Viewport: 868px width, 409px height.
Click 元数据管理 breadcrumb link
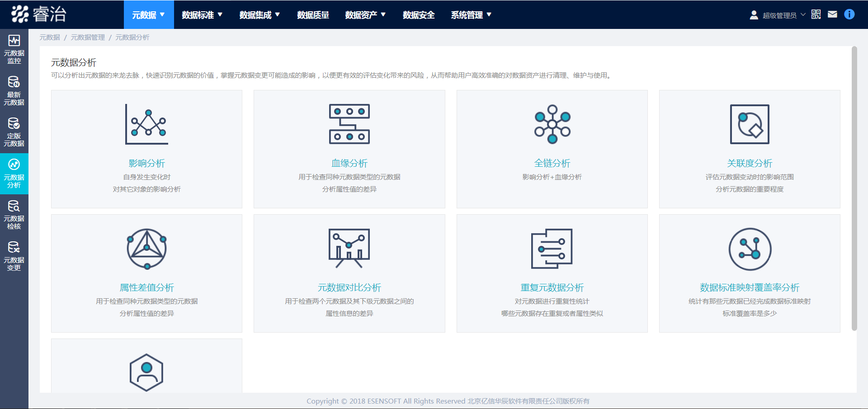88,38
